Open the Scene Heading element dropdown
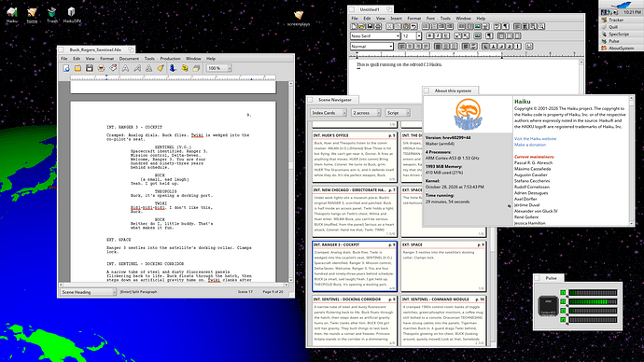The image size is (644, 362). pos(88,292)
